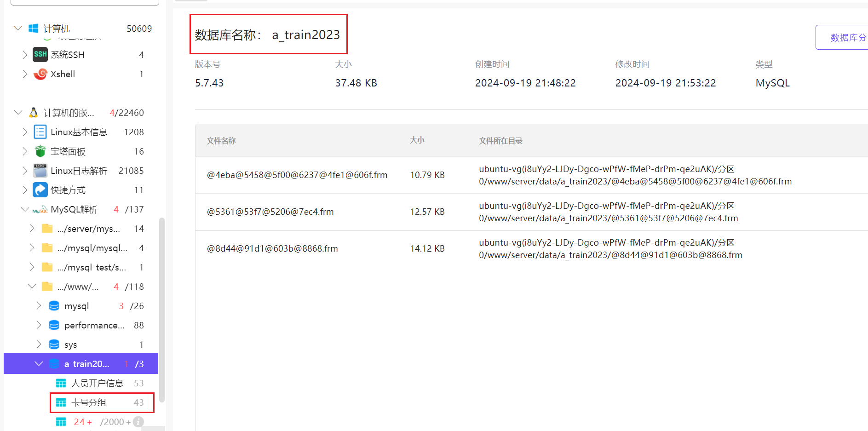Click the MySQL解析 dolphin icon
The image size is (868, 431).
(40, 210)
